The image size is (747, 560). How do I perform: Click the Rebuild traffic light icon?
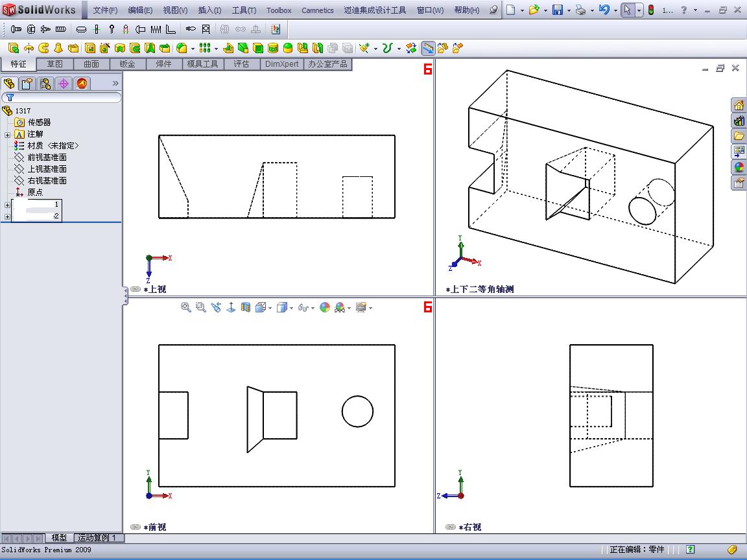tap(651, 10)
